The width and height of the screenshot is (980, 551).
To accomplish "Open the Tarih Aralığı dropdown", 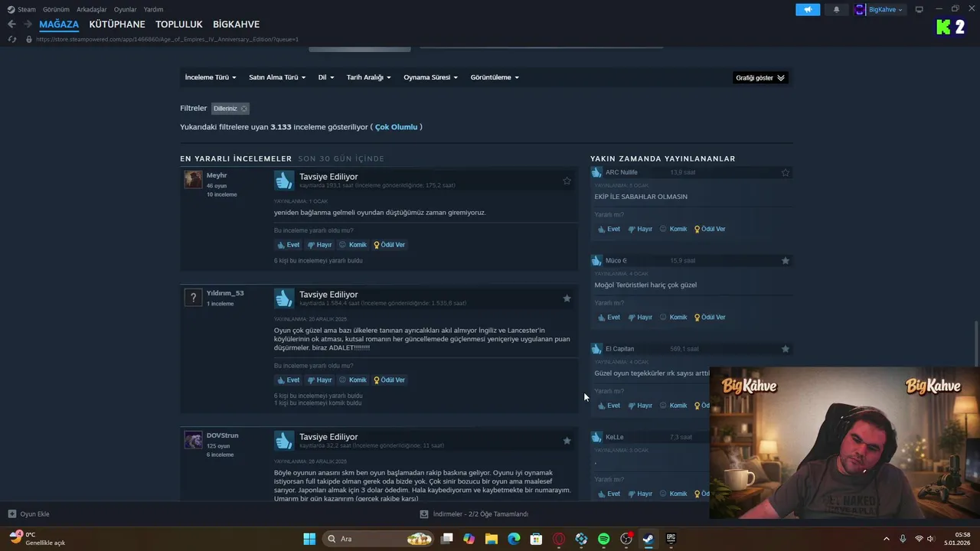I will click(369, 77).
